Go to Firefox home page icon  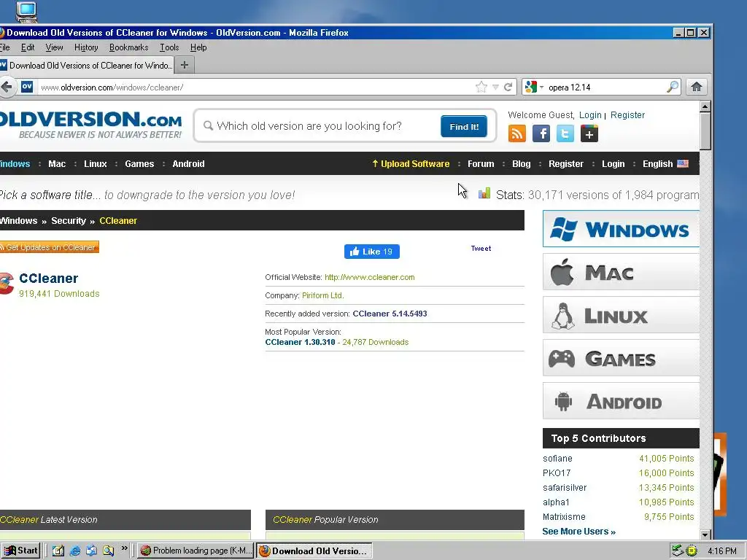(x=697, y=87)
